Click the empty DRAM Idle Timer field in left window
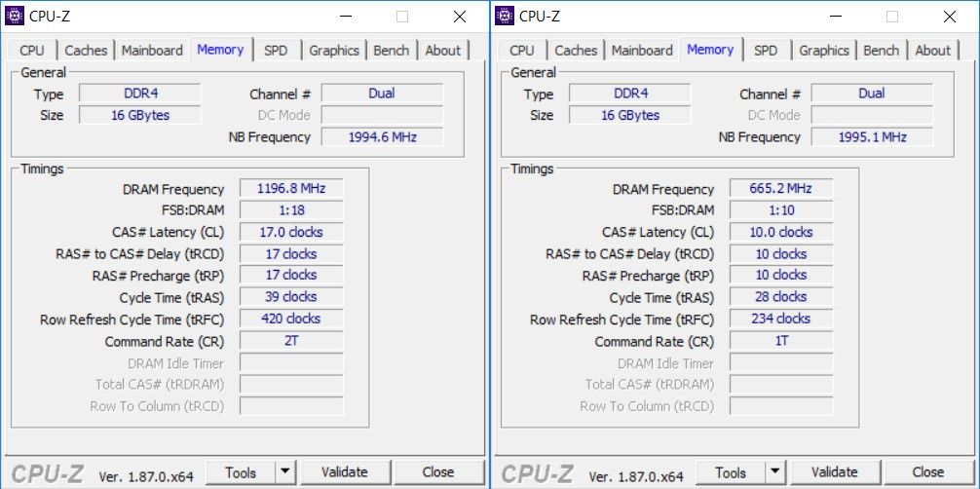Screen dimensions: 980x489 point(291,362)
